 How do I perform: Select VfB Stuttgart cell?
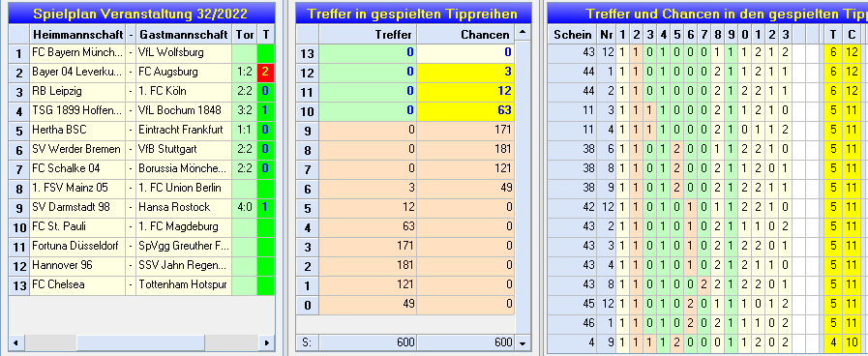click(184, 150)
